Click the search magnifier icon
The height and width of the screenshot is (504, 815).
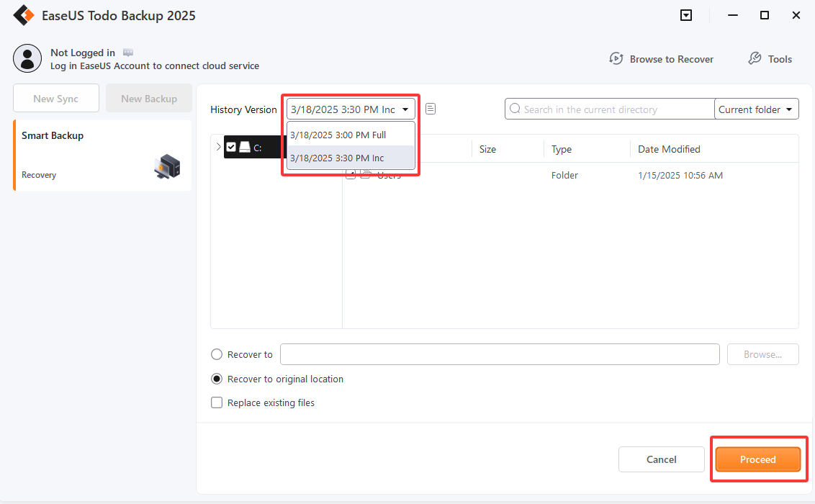click(x=515, y=109)
